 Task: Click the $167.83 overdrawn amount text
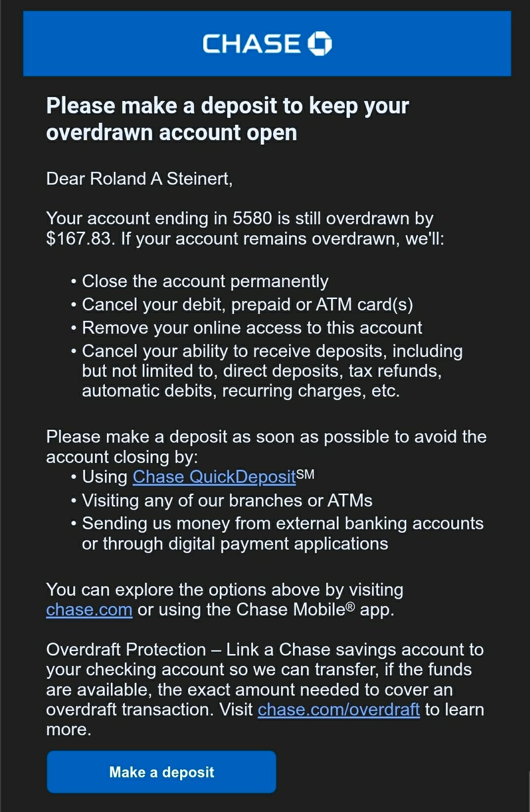click(x=78, y=239)
